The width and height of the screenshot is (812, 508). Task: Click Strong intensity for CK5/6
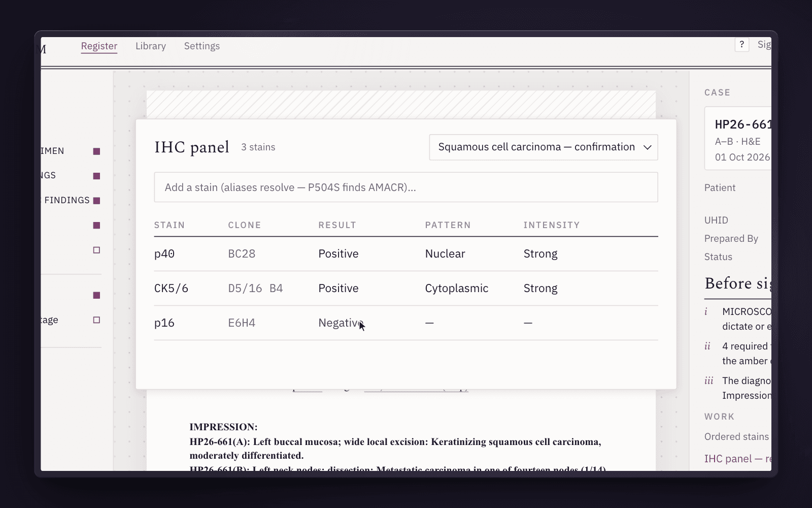coord(540,288)
